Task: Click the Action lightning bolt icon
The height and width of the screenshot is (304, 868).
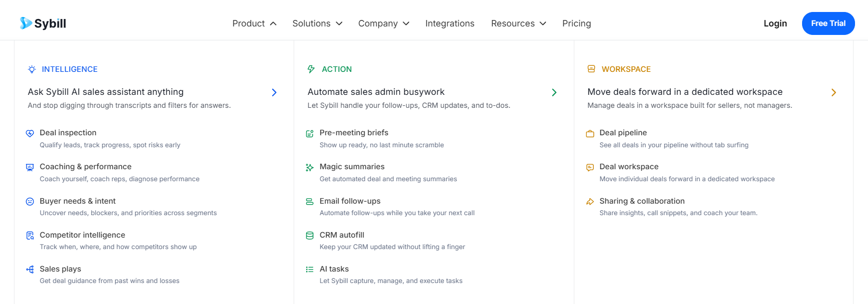Action: [x=311, y=69]
